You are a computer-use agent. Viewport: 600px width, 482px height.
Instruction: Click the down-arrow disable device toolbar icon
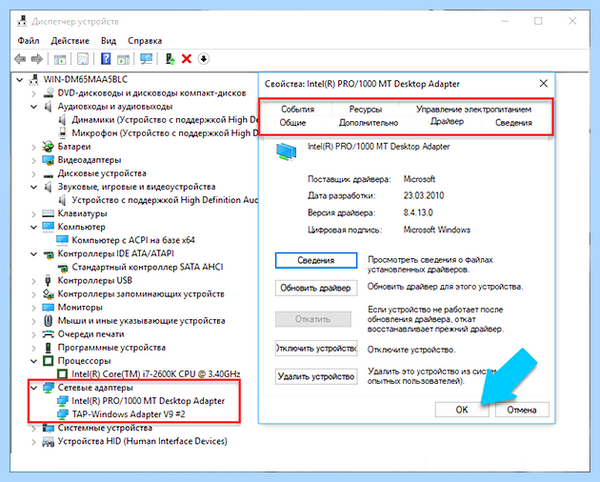pyautogui.click(x=204, y=59)
